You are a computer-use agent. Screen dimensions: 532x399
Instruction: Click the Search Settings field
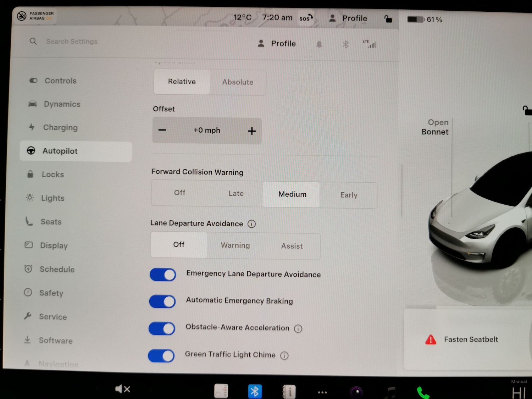click(72, 41)
